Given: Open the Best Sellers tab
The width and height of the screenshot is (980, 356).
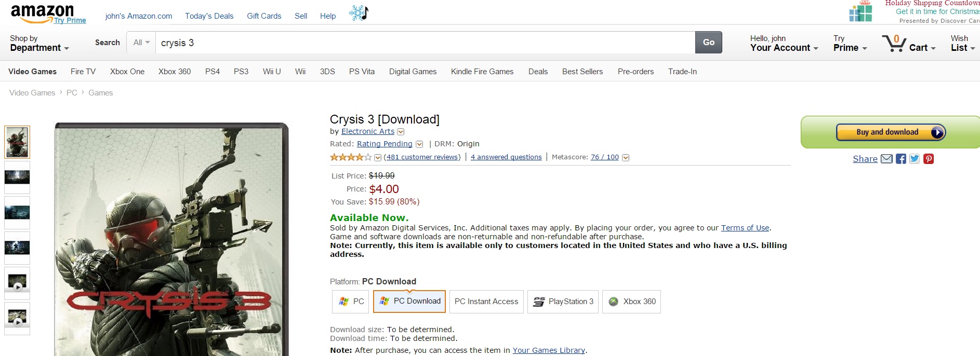Looking at the screenshot, I should point(582,72).
